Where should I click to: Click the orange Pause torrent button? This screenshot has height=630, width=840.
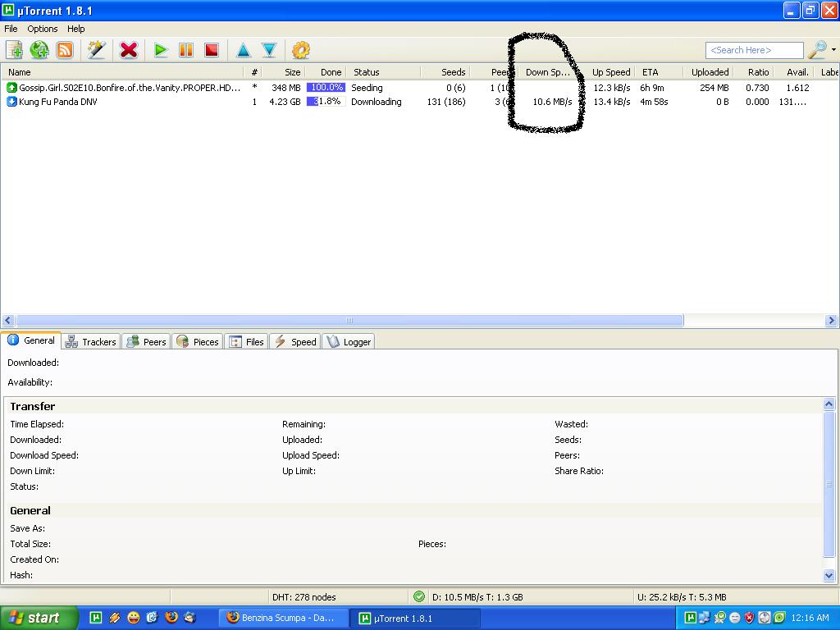pyautogui.click(x=186, y=50)
